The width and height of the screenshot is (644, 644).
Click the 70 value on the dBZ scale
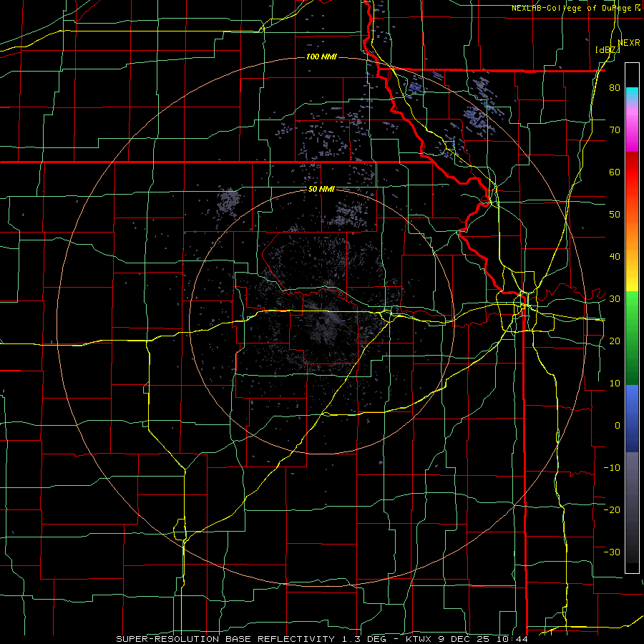[x=615, y=130]
